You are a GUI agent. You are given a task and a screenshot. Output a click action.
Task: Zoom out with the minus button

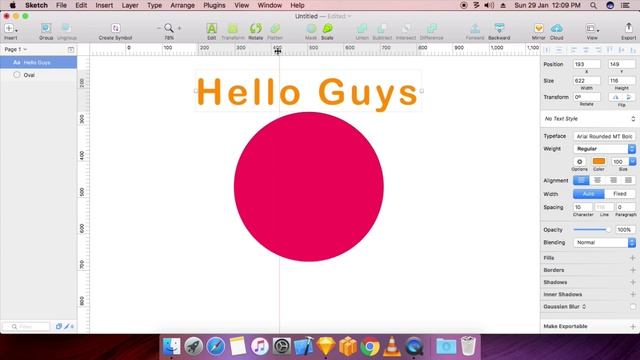[159, 28]
